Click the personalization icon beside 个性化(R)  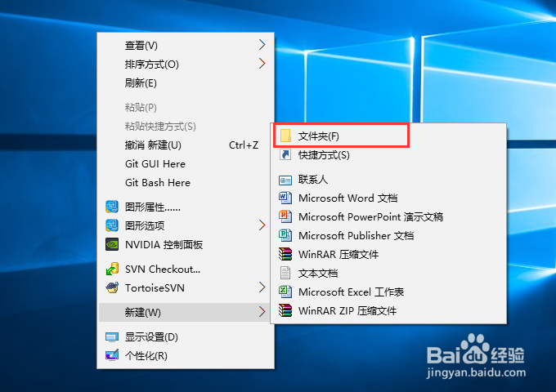(112, 355)
